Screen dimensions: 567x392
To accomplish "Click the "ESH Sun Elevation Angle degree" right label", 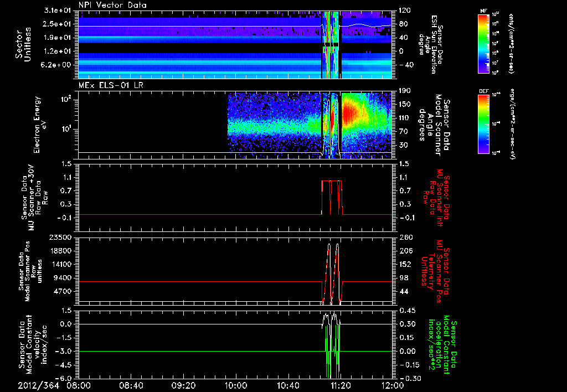I will tap(431, 44).
